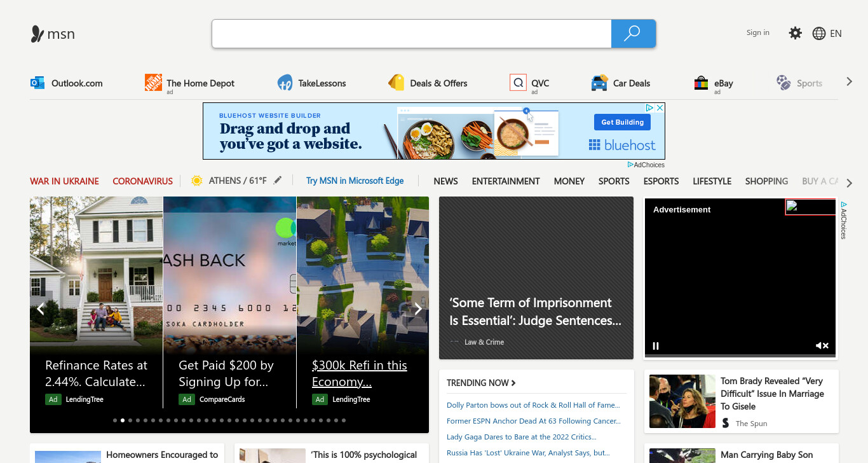The height and width of the screenshot is (463, 868).
Task: Open the CORONAVIRUS tab
Action: pyautogui.click(x=142, y=181)
